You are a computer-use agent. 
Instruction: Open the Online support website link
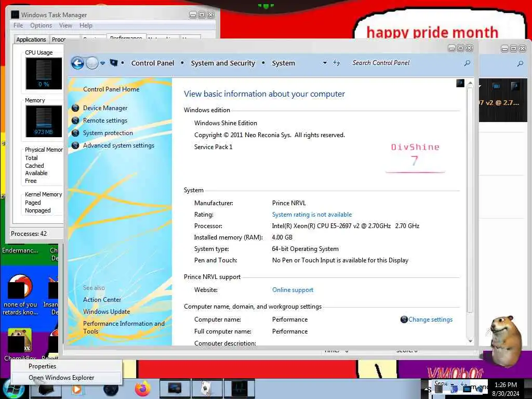[293, 290]
